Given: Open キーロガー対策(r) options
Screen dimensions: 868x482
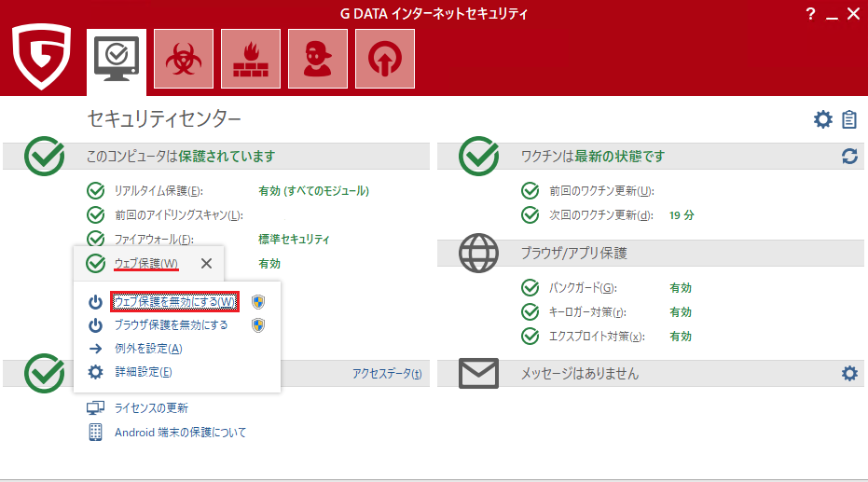Looking at the screenshot, I should pos(587,312).
